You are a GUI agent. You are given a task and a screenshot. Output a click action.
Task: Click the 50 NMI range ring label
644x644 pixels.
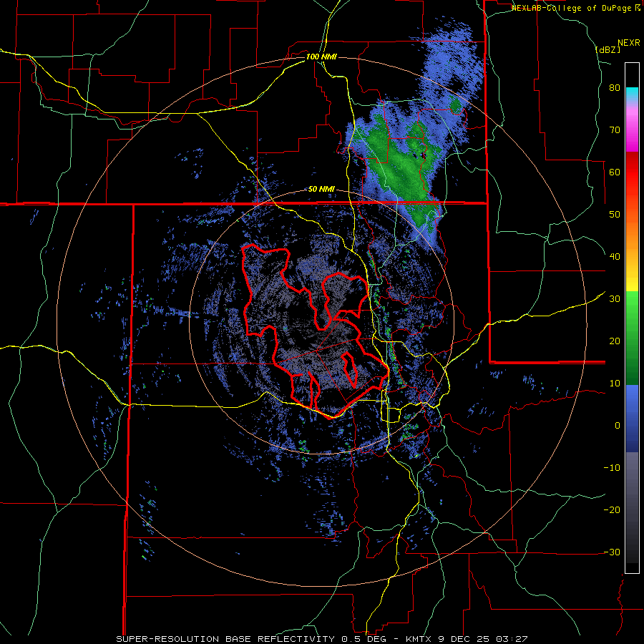[x=321, y=190]
